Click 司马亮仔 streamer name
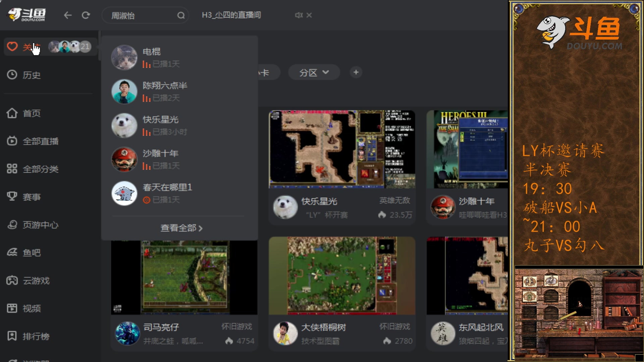This screenshot has width=644, height=362. (161, 327)
